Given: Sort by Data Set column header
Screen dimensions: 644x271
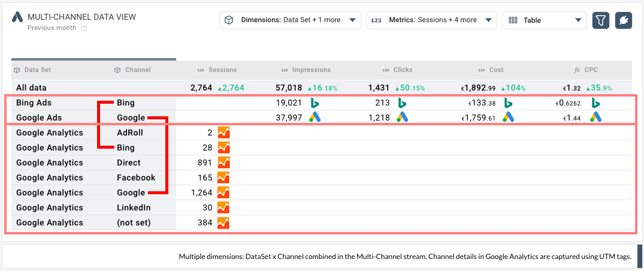Looking at the screenshot, I should pos(37,70).
